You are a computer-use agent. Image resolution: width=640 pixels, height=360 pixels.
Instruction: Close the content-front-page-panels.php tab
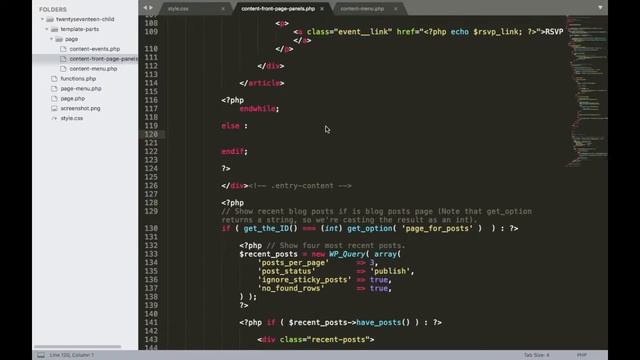pyautogui.click(x=322, y=9)
